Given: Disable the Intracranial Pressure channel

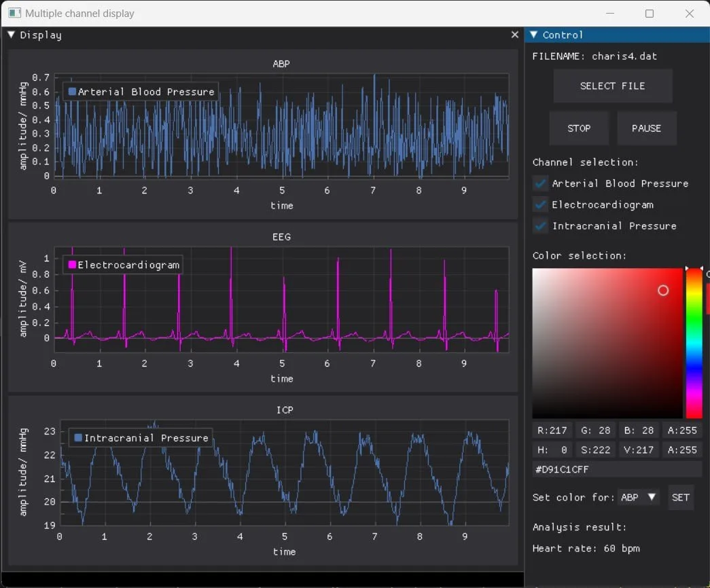Looking at the screenshot, I should click(x=540, y=226).
